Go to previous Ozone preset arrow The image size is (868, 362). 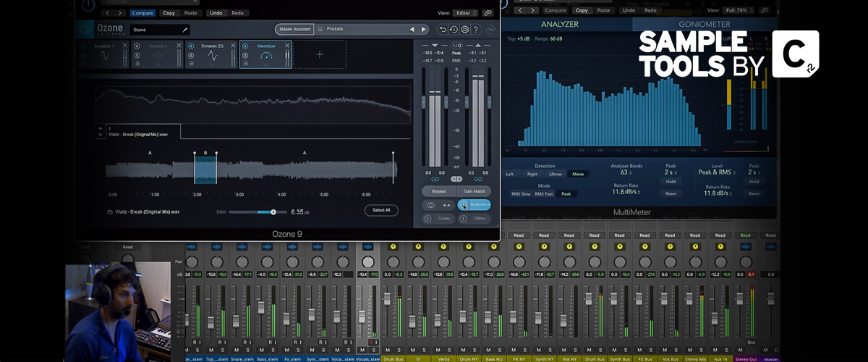[412, 29]
